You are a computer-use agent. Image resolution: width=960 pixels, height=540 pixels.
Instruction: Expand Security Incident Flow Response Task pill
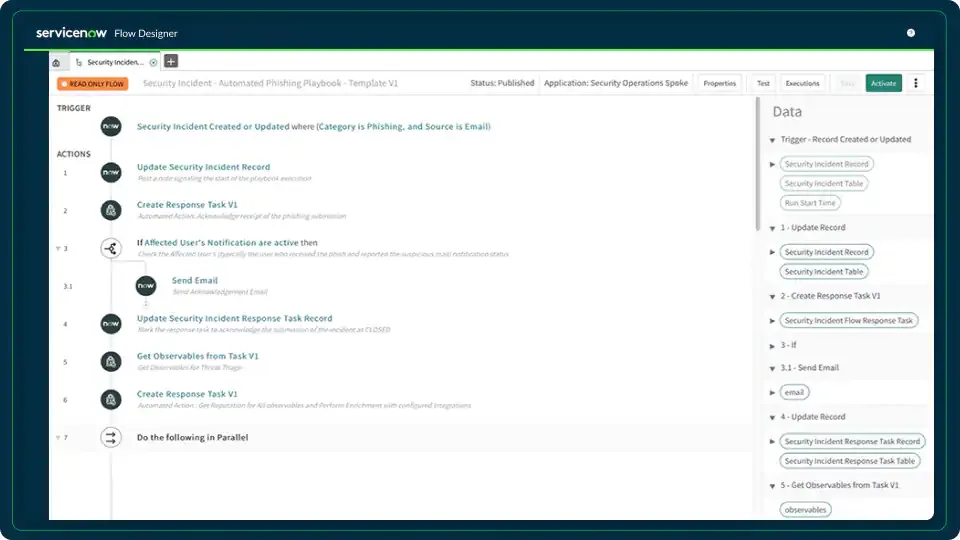(x=772, y=321)
